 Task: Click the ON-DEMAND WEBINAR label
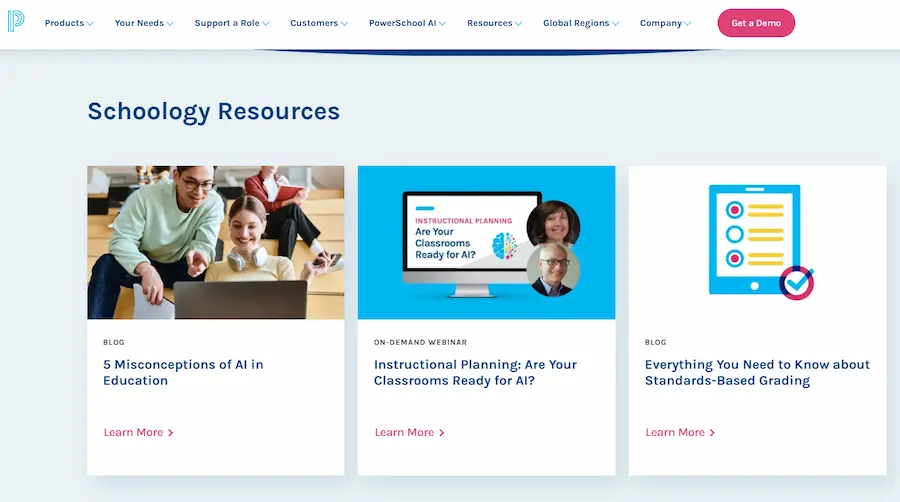(420, 342)
